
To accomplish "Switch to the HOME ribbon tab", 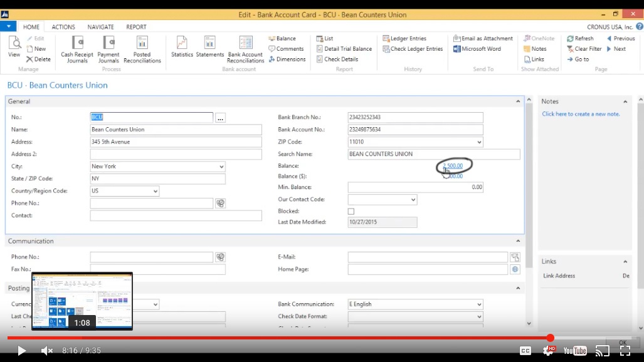I will [31, 27].
